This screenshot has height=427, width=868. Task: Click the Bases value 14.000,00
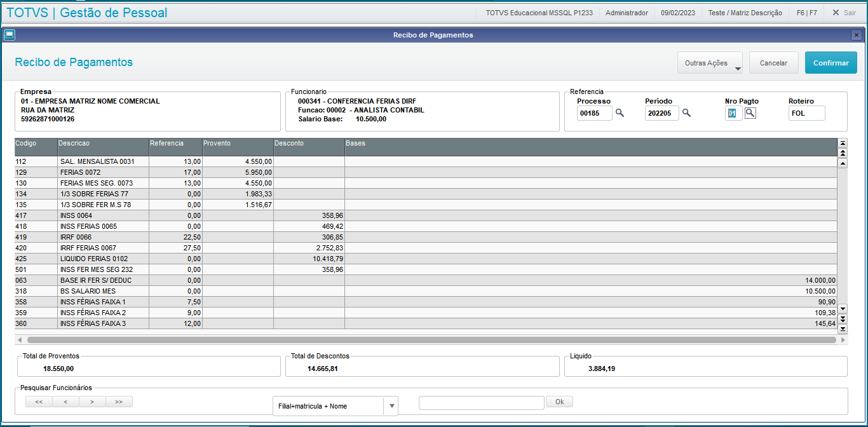click(820, 280)
